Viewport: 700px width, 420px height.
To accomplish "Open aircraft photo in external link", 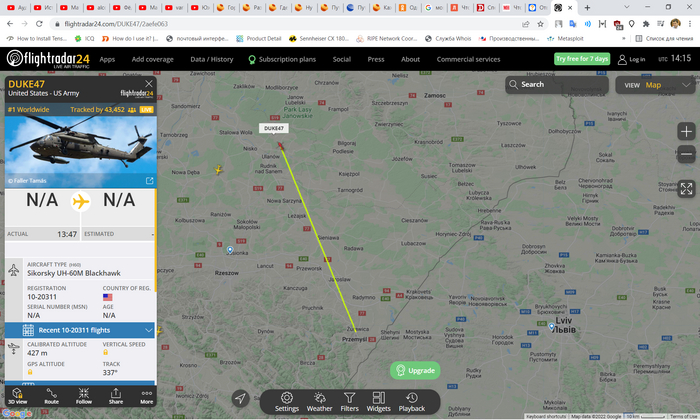I will coord(150,180).
